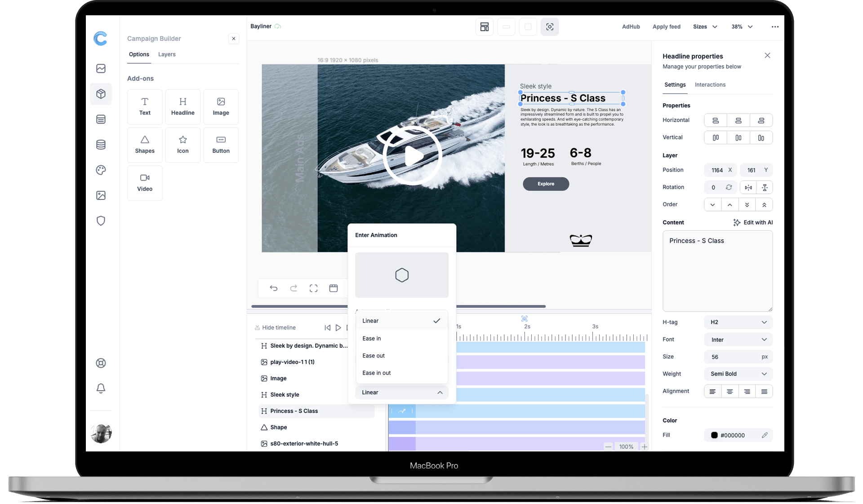The height and width of the screenshot is (504, 863).
Task: Select Ease in out easing option
Action: coord(402,373)
